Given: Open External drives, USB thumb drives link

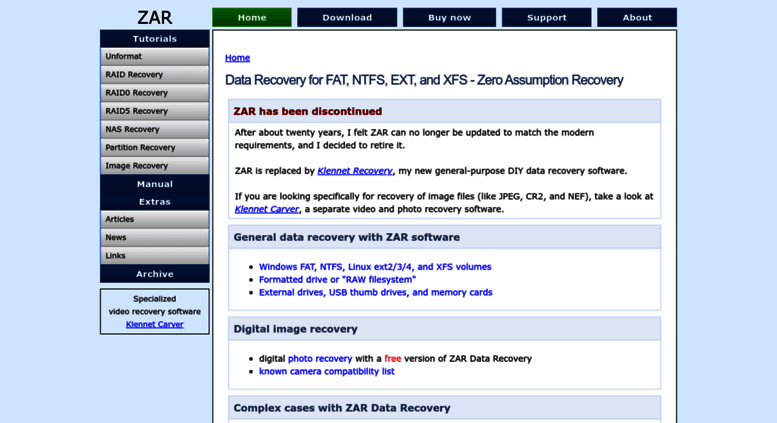Looking at the screenshot, I should 376,293.
